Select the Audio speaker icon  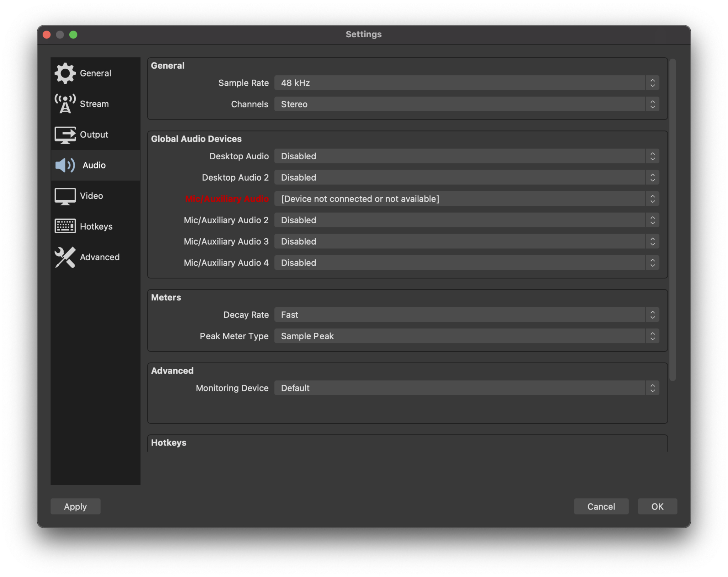click(x=65, y=165)
